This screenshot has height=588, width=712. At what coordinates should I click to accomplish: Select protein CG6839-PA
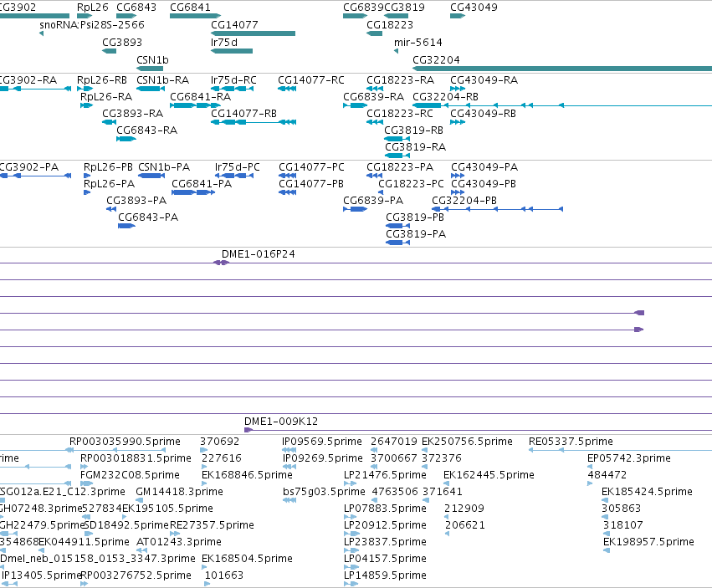coord(373,201)
